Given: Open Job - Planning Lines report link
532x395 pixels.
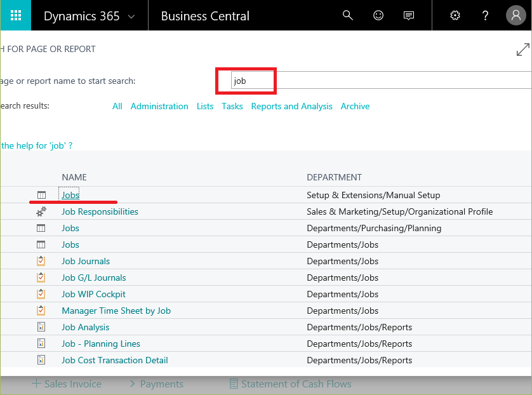Looking at the screenshot, I should (100, 344).
